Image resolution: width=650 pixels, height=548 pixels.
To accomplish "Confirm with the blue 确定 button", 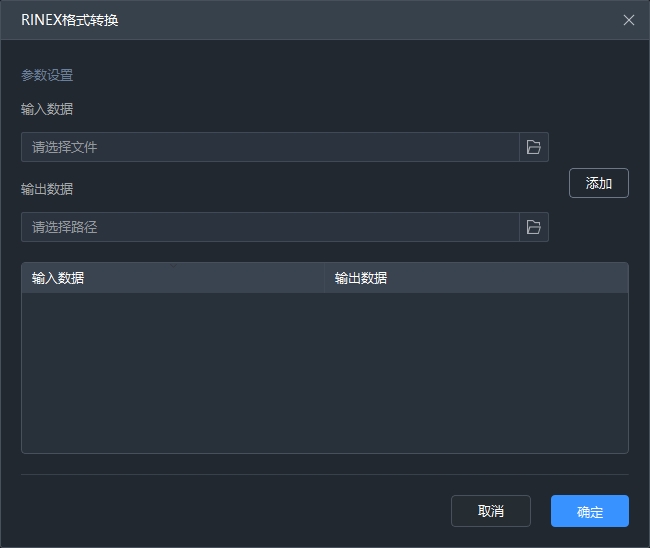I will click(x=589, y=511).
